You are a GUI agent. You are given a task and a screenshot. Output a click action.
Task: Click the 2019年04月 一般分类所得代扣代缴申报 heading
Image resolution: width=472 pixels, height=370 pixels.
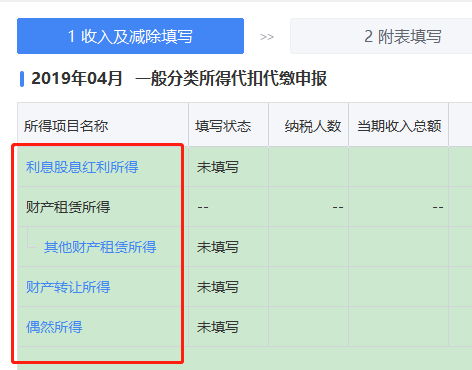tap(179, 79)
